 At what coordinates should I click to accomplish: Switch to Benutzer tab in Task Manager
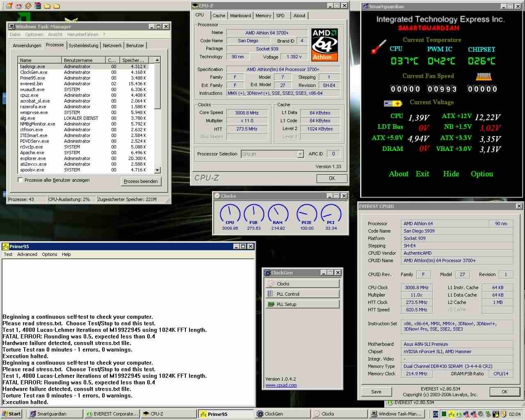[x=135, y=46]
